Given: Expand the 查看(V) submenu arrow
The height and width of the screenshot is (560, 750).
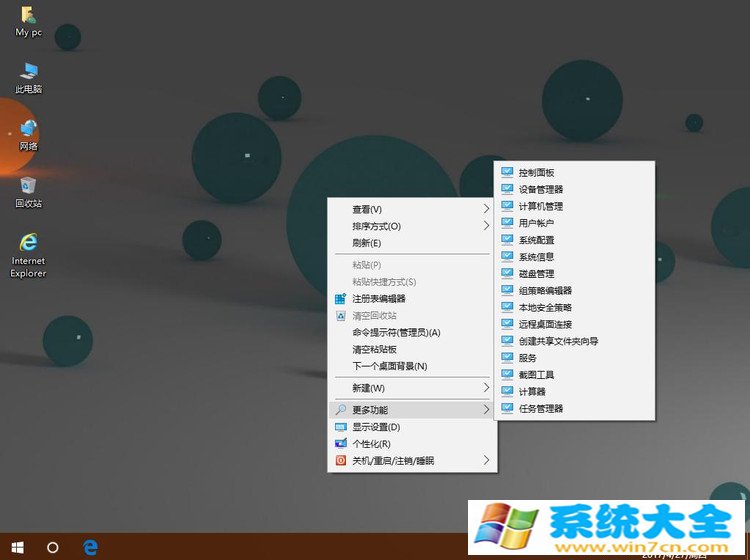Looking at the screenshot, I should [x=486, y=209].
